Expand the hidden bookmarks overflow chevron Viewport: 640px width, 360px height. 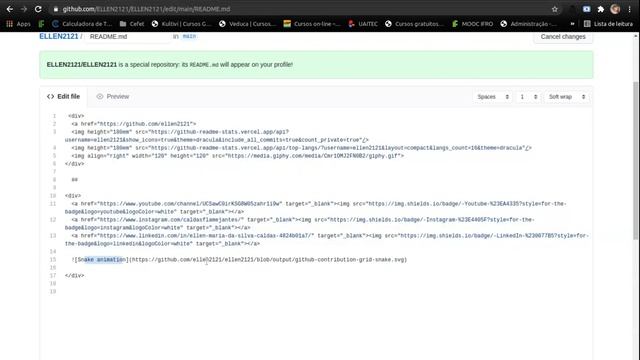572,24
